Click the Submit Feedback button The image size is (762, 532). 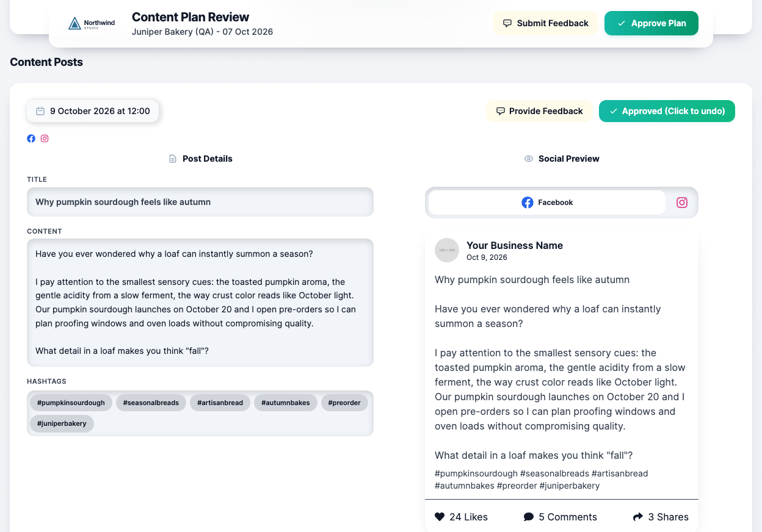(545, 23)
